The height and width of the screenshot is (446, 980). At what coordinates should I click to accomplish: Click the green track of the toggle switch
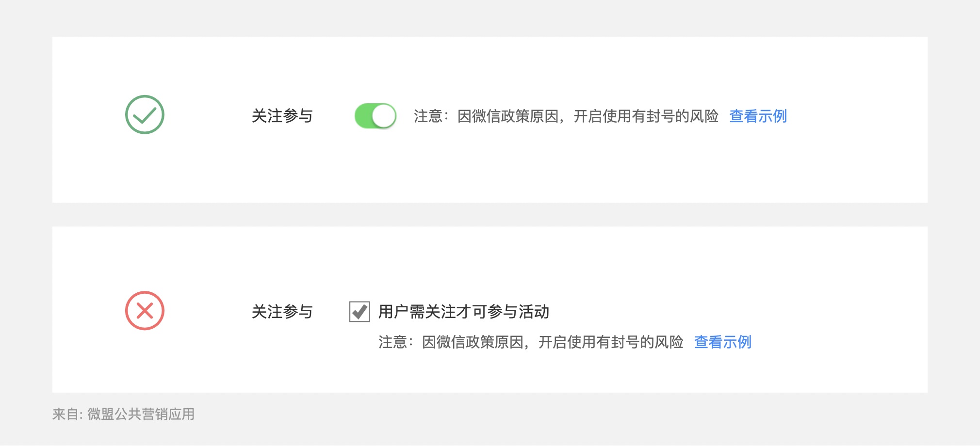363,116
